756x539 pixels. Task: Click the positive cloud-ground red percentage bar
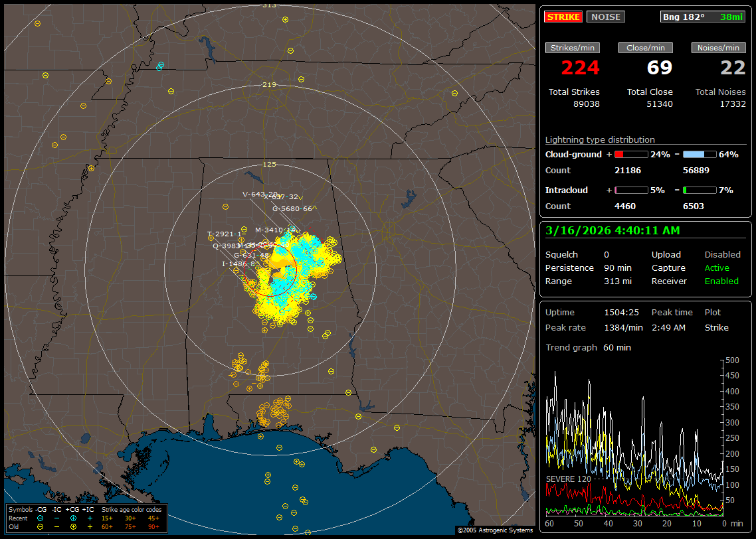coord(630,155)
